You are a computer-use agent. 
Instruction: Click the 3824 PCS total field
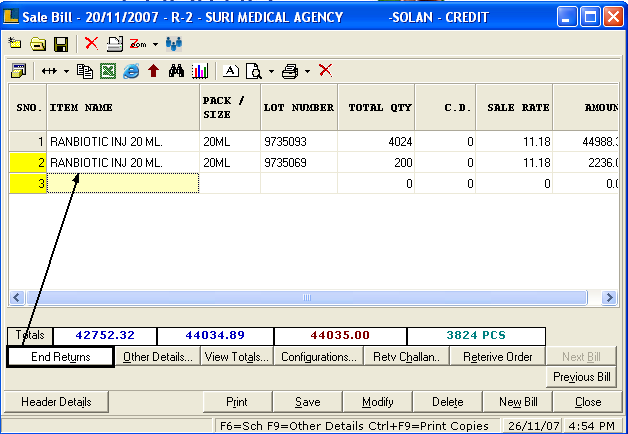click(476, 336)
